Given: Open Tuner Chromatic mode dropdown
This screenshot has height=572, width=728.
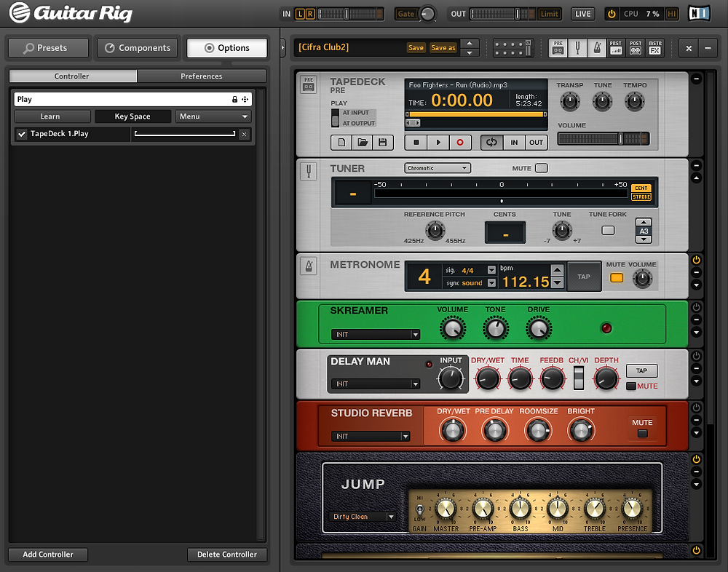Looking at the screenshot, I should 438,168.
